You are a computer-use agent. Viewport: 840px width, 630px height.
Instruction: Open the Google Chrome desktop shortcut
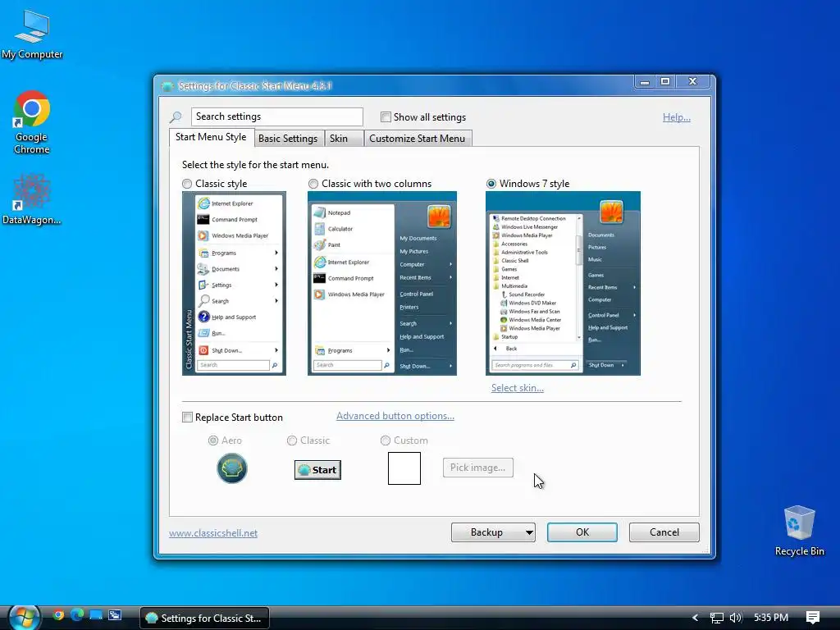pos(32,122)
